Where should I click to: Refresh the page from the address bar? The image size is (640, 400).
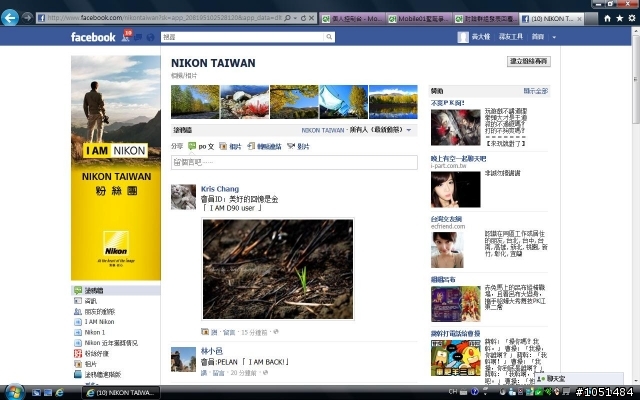click(x=303, y=18)
